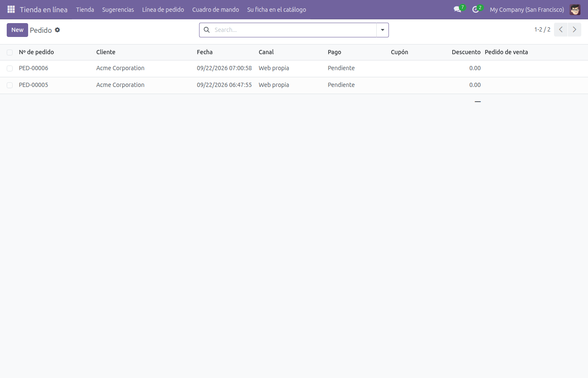Expand the search filter options dropdown

tap(383, 30)
